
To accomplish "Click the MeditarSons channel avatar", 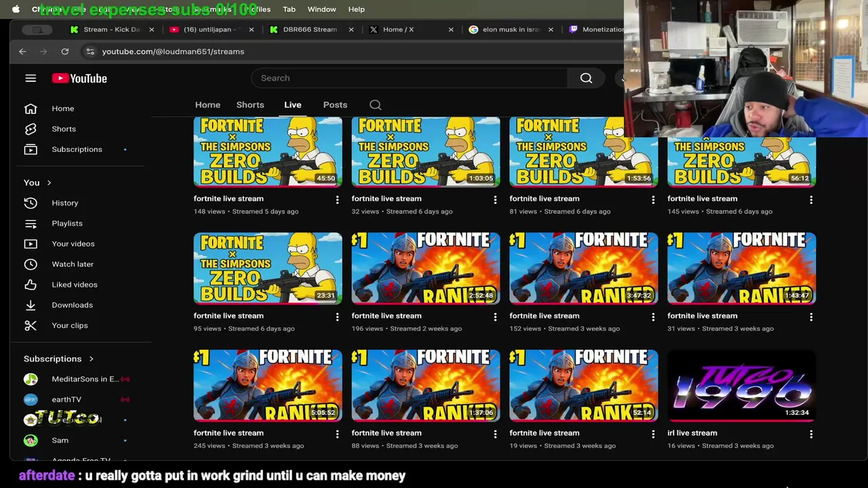I will (x=31, y=379).
